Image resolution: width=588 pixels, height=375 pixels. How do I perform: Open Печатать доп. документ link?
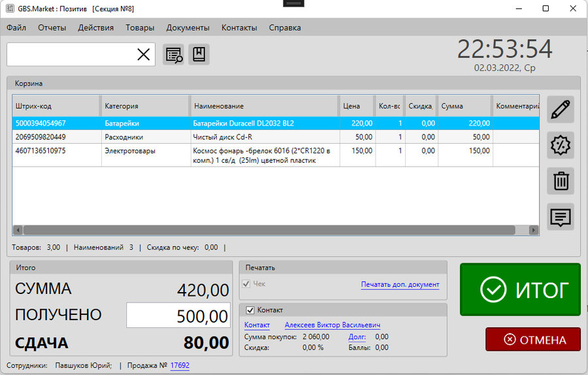(x=400, y=285)
